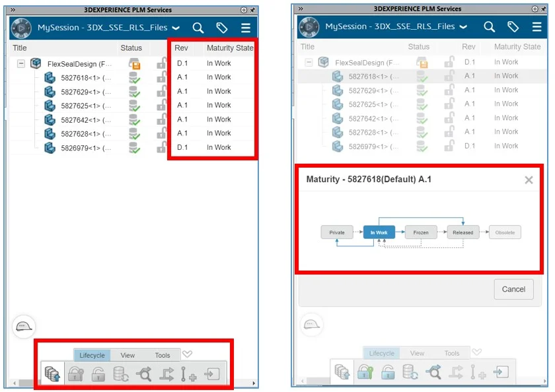
Task: Click left panel horizontal scrollbar right arrow
Action: [254, 383]
